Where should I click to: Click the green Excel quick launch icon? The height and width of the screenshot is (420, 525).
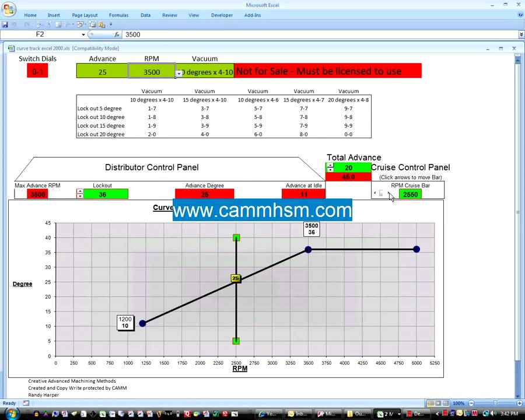pos(102,414)
